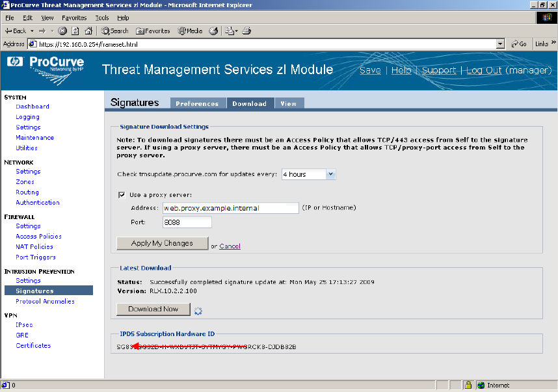Click the Apply My Changes button
Image resolution: width=558 pixels, height=392 pixels.
tap(163, 243)
